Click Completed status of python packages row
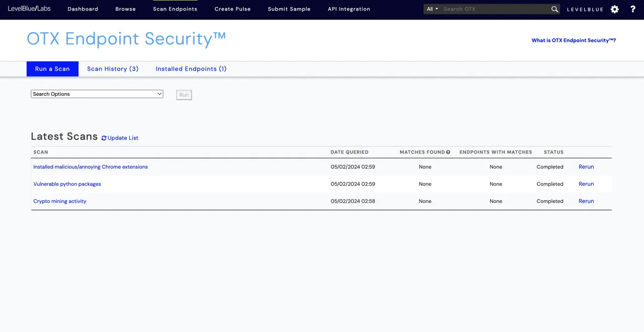The image size is (644, 332). (550, 184)
